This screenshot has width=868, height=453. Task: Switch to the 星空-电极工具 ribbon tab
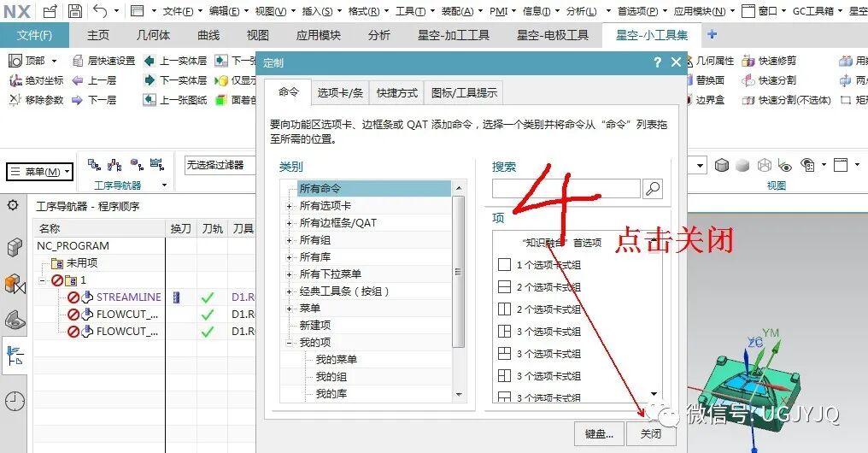click(553, 35)
